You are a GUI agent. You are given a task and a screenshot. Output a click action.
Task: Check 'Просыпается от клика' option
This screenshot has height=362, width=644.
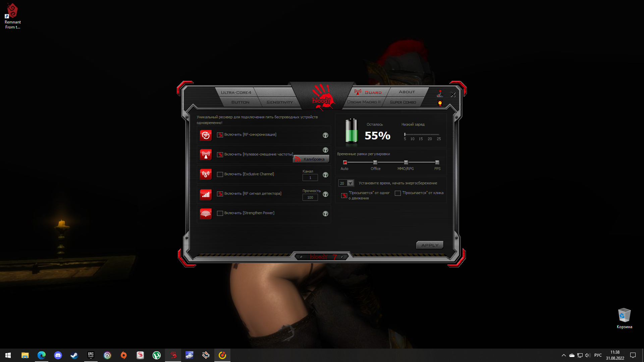(398, 193)
